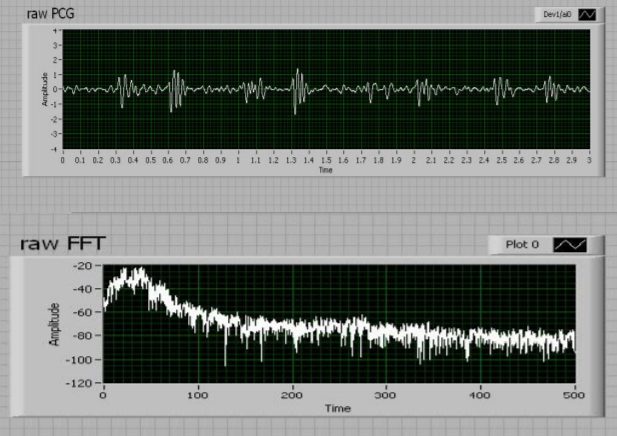Click the bottom y-axis value -4 on raw PCG

tap(54, 148)
